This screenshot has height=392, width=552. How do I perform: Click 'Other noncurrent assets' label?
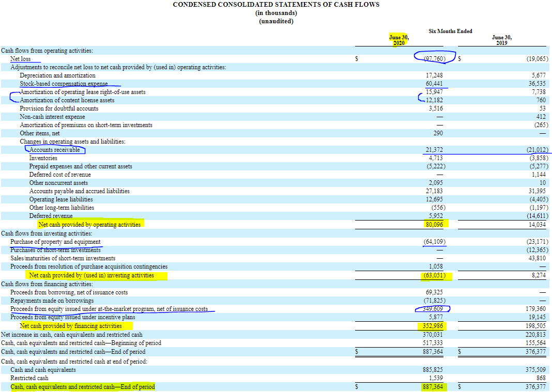point(58,183)
